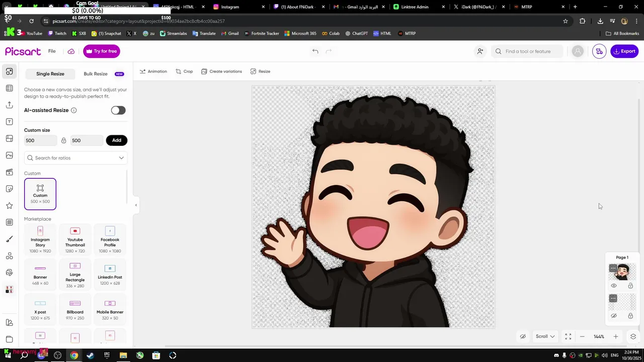
Task: Click the Undo arrow
Action: tap(315, 51)
